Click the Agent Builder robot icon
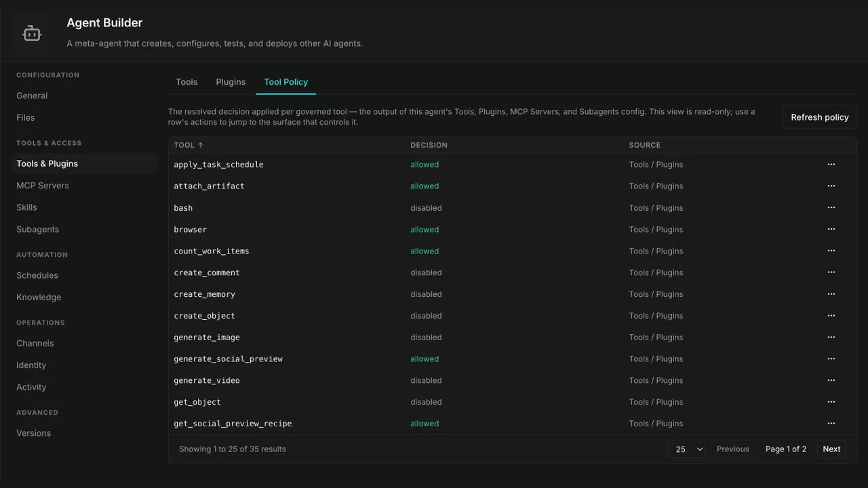 click(x=32, y=33)
